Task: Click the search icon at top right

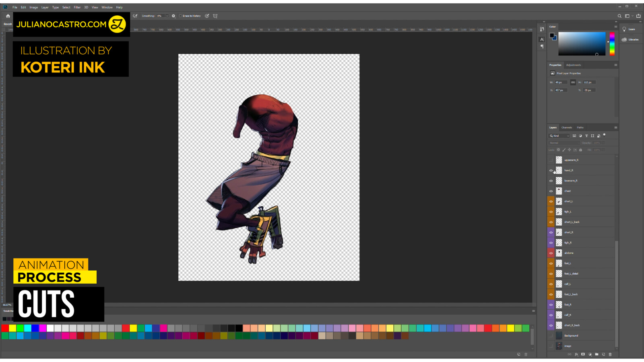Action: (x=619, y=16)
